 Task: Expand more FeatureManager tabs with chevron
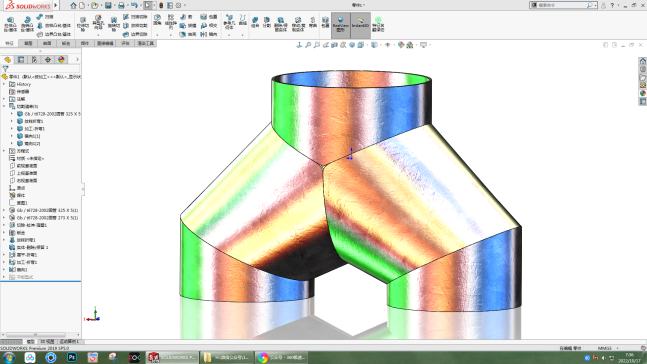(77, 60)
